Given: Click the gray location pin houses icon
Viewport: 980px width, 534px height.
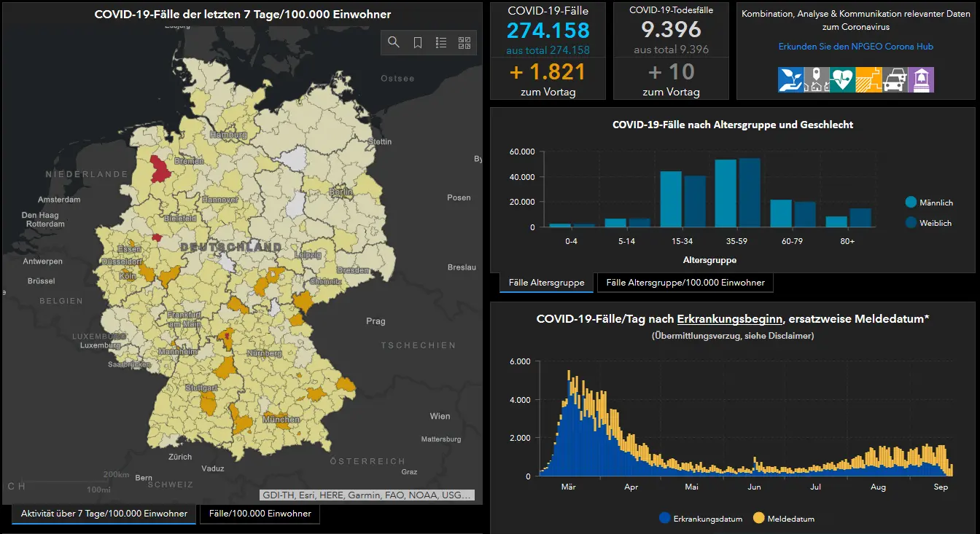Looking at the screenshot, I should [817, 79].
